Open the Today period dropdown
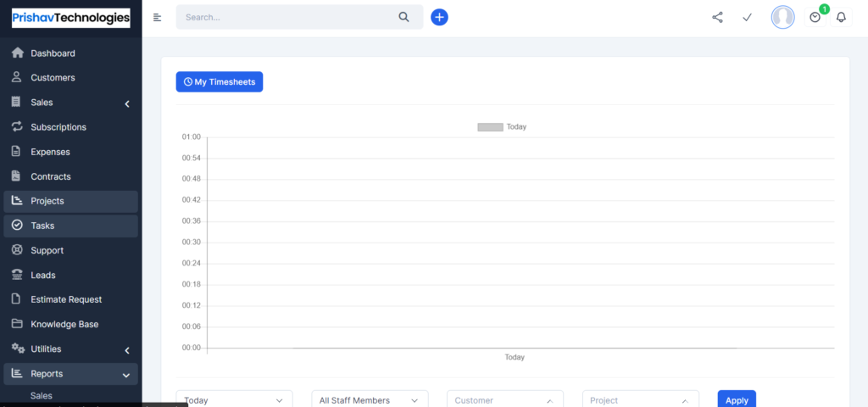Image resolution: width=868 pixels, height=407 pixels. click(234, 399)
